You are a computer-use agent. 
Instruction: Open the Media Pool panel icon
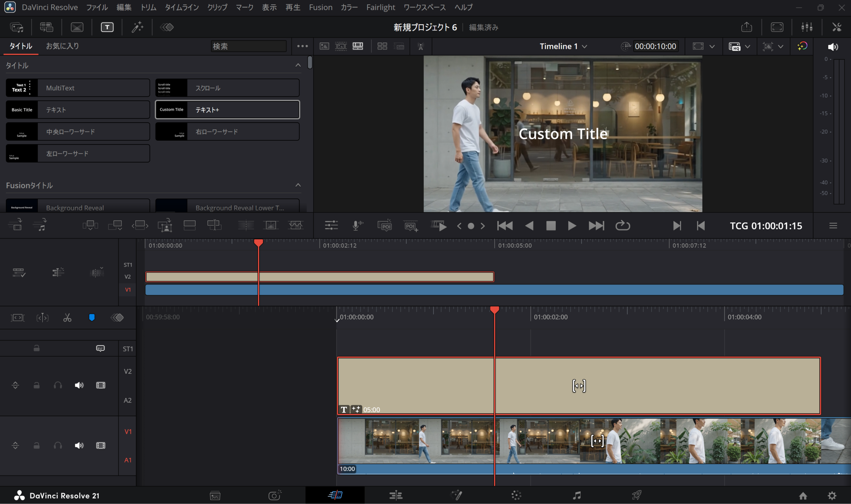tap(17, 27)
